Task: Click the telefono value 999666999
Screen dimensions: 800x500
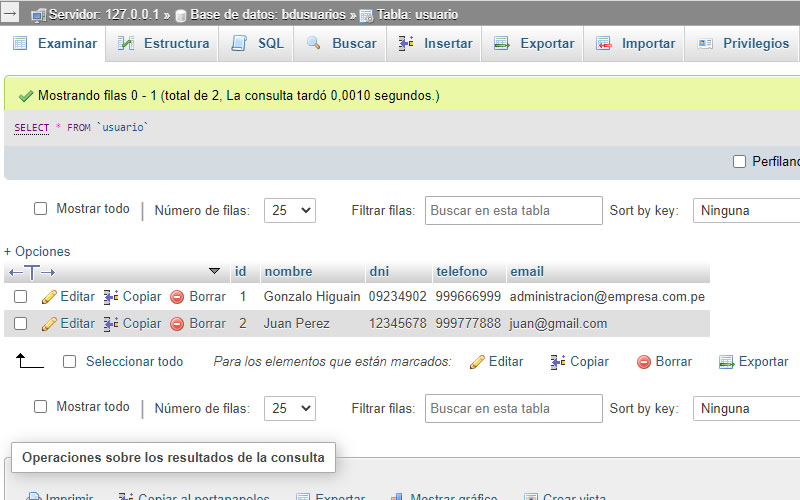Action: 468,296
